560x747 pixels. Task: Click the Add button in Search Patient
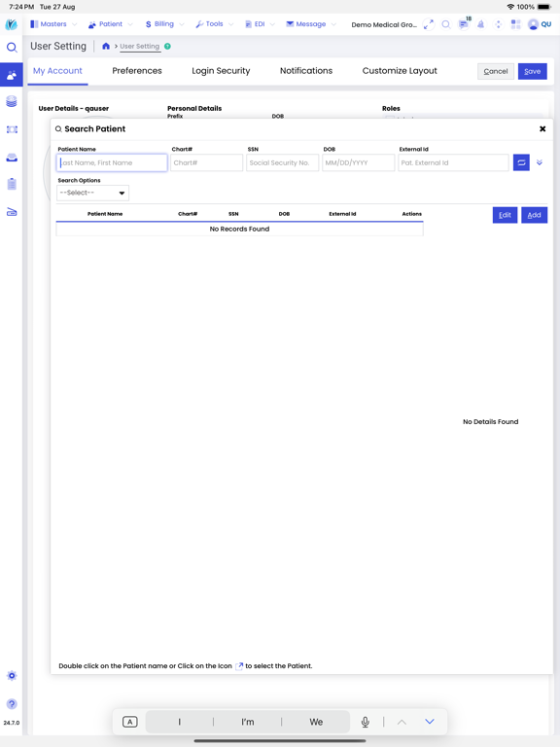pyautogui.click(x=535, y=215)
